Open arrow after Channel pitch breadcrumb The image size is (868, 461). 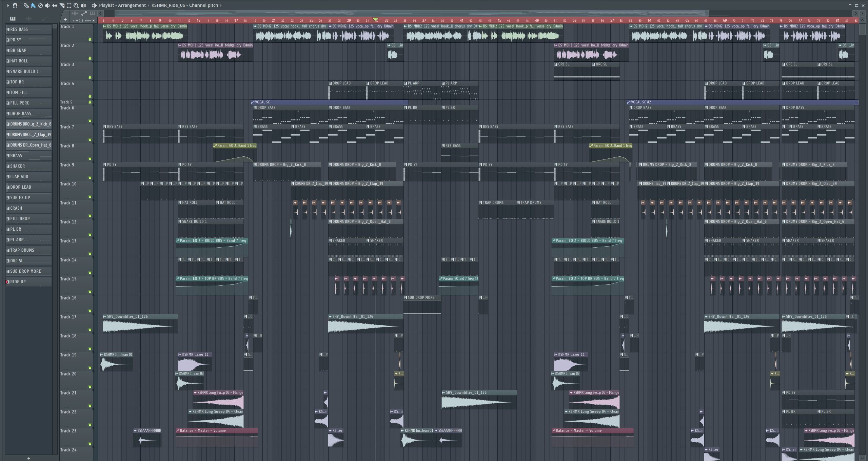(221, 5)
